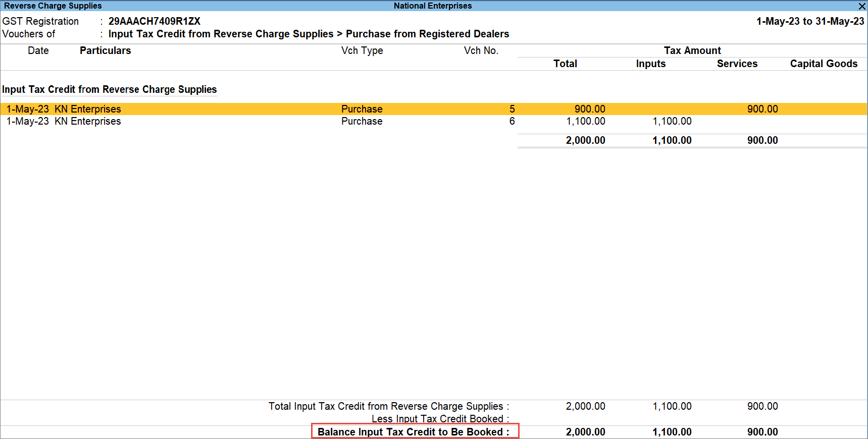Click the Capital Goods column header

[x=824, y=64]
